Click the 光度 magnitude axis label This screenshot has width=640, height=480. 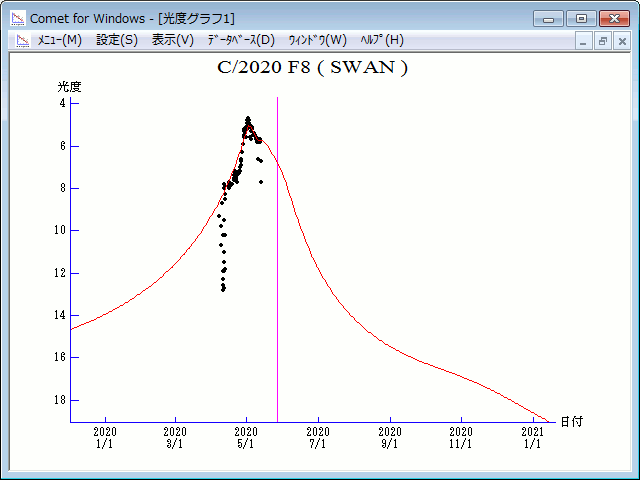click(68, 87)
